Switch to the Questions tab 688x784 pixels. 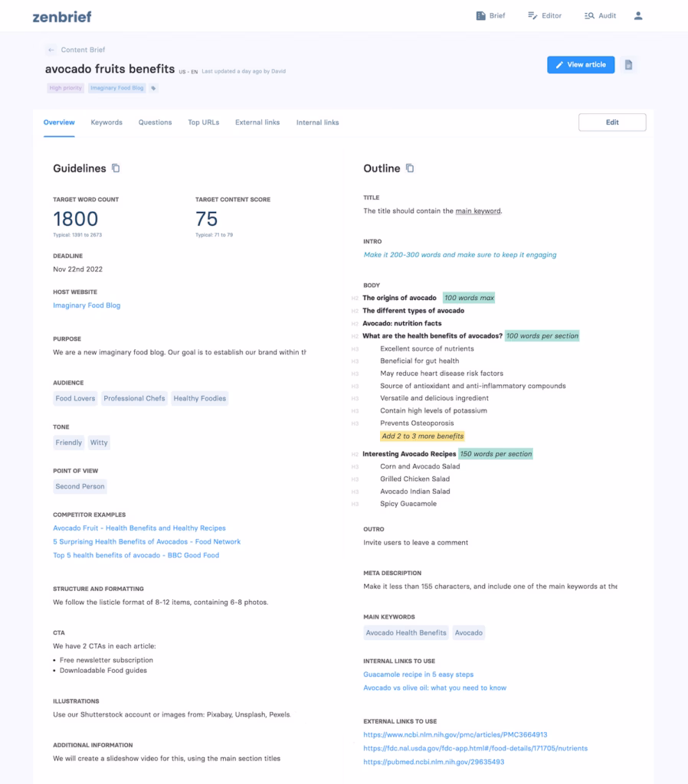coord(155,122)
